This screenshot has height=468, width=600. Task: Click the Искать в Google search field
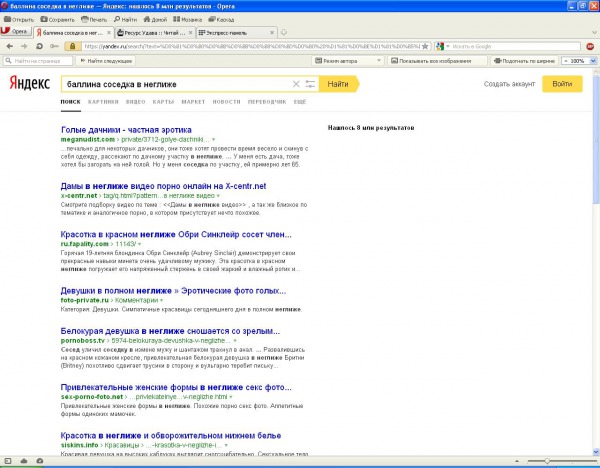pos(515,46)
